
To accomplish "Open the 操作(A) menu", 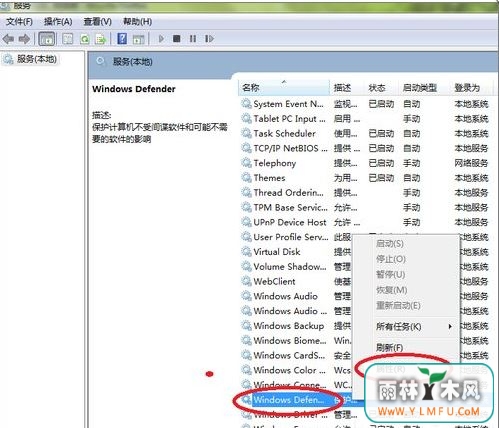I will coord(58,22).
